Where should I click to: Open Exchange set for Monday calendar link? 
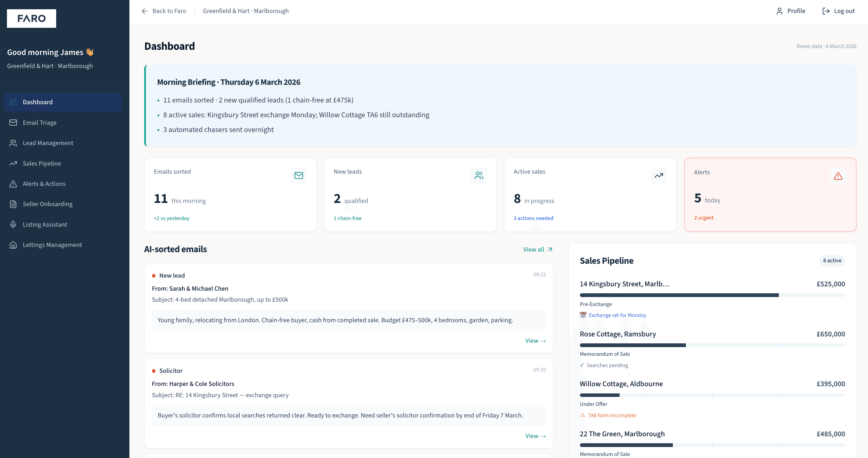(x=617, y=315)
